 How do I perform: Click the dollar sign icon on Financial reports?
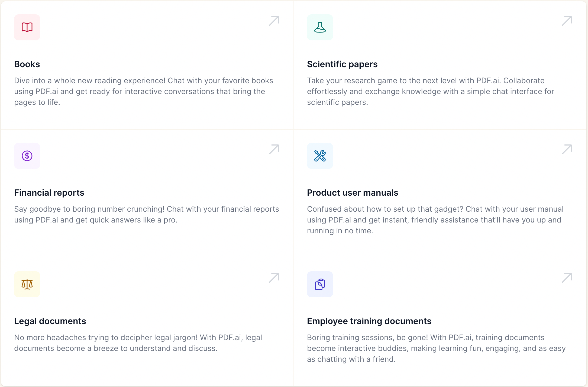[27, 156]
